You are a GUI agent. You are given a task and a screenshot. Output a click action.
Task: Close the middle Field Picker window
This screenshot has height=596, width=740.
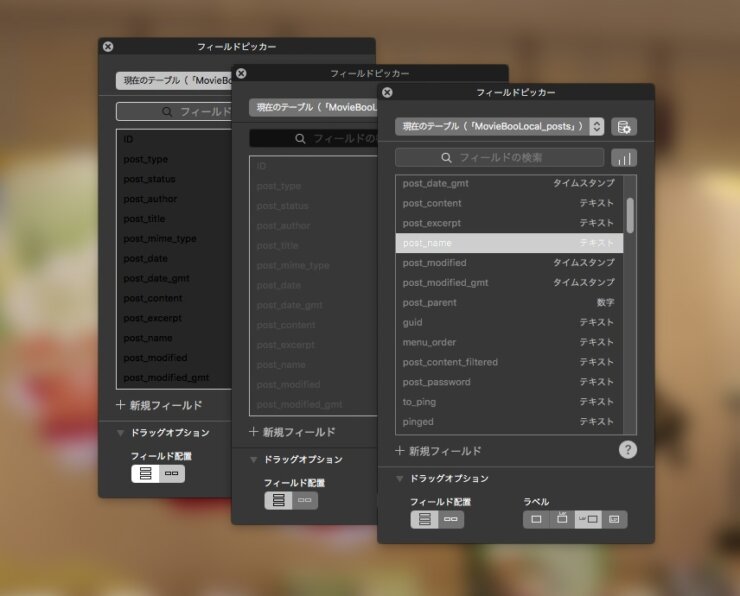point(241,74)
